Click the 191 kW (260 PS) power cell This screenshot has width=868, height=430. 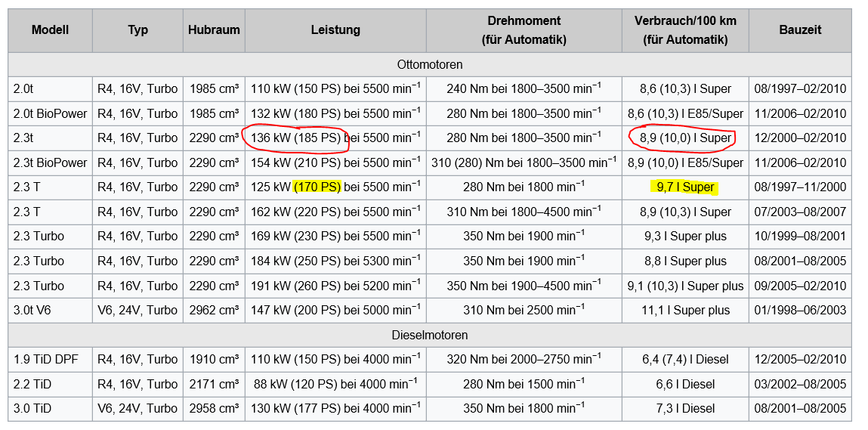[x=335, y=286]
